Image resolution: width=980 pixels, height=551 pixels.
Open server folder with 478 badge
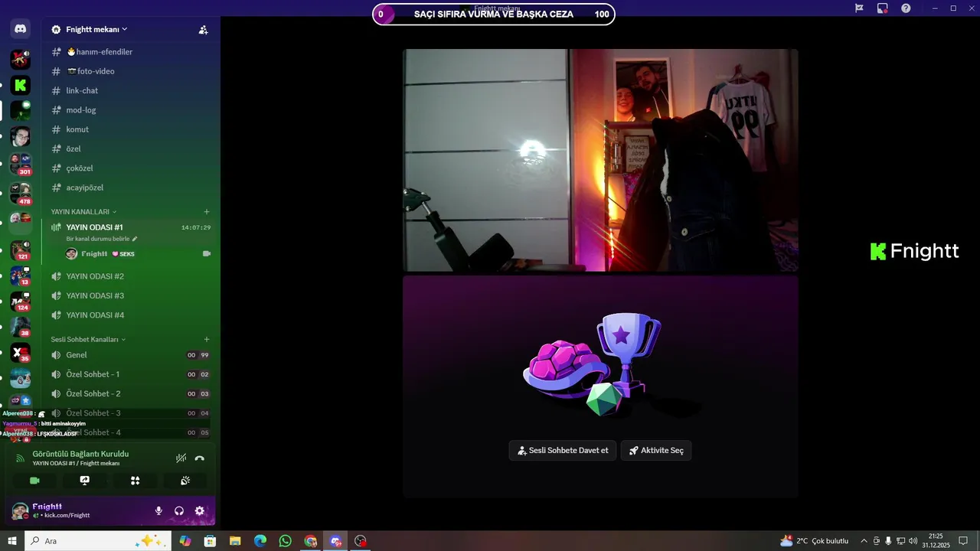point(21,193)
